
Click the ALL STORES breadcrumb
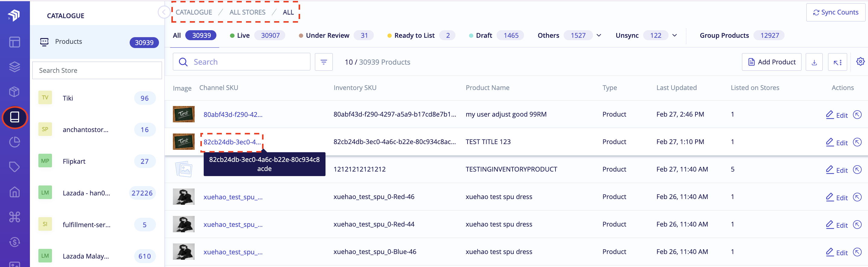click(x=247, y=12)
